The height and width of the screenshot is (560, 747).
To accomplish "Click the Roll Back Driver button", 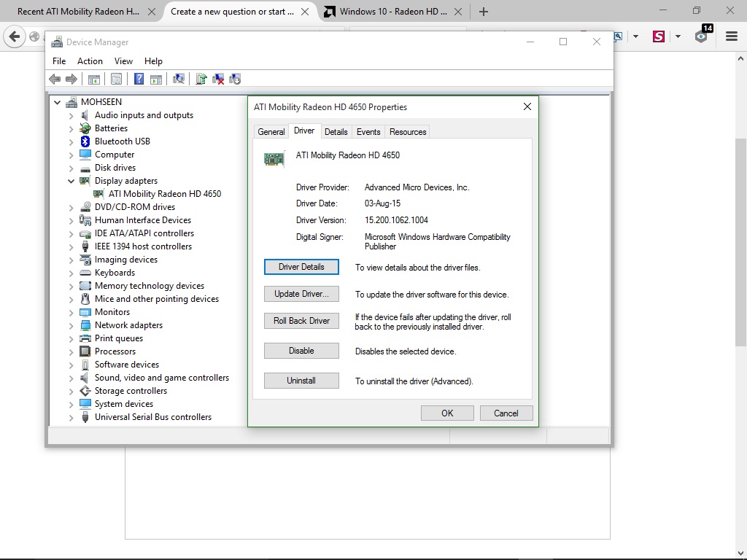I will pyautogui.click(x=301, y=321).
